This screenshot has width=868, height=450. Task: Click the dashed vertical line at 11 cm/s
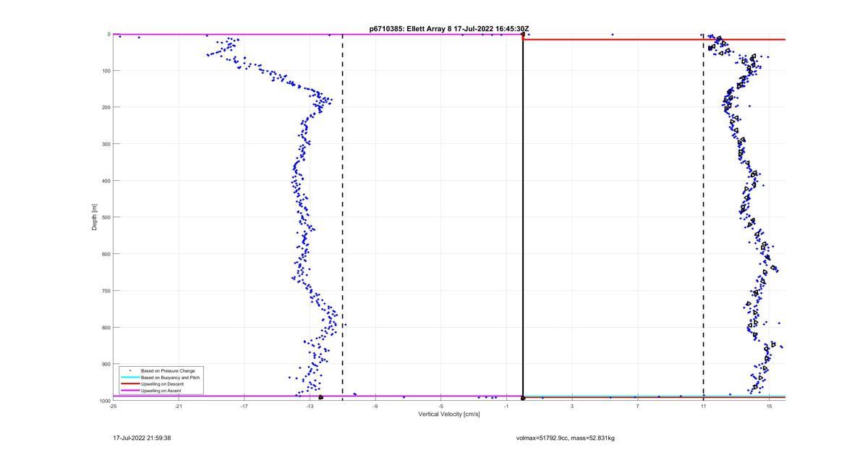[704, 217]
